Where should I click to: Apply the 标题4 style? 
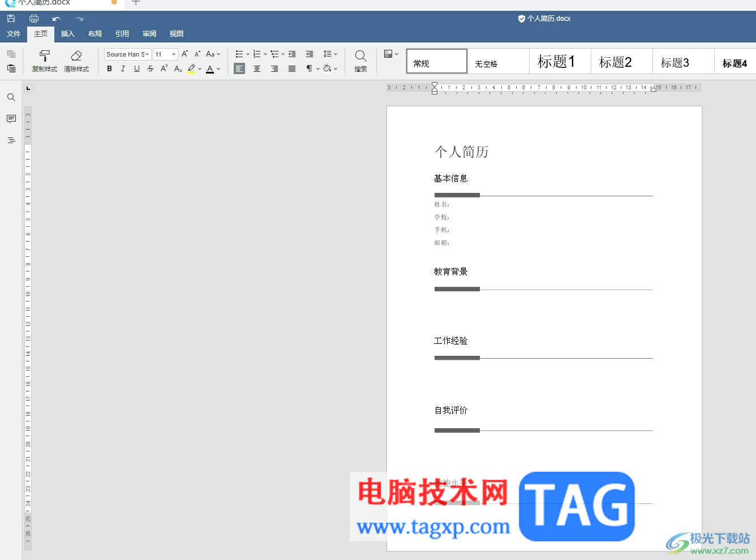736,61
